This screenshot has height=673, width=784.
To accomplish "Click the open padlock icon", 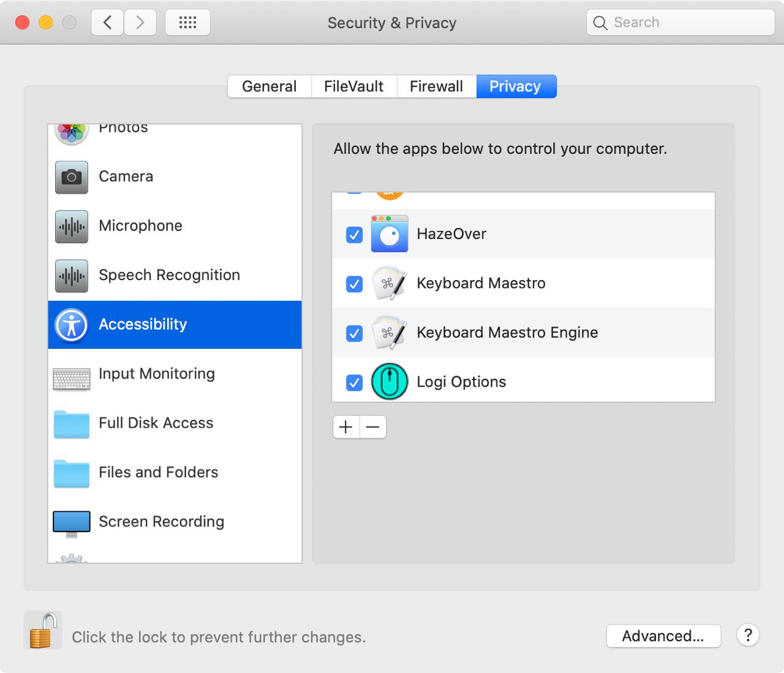I will tap(43, 630).
